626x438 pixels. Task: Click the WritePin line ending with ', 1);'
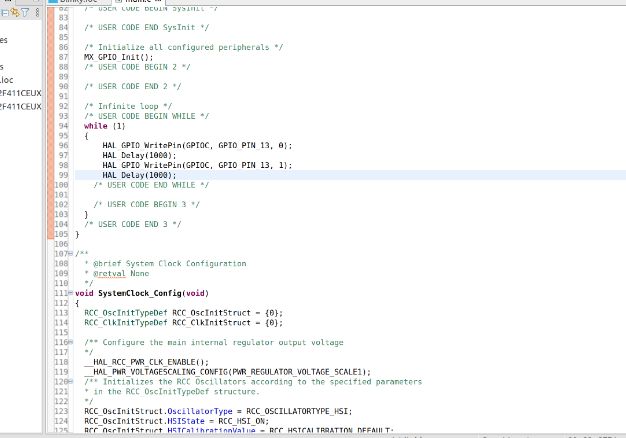(x=197, y=165)
